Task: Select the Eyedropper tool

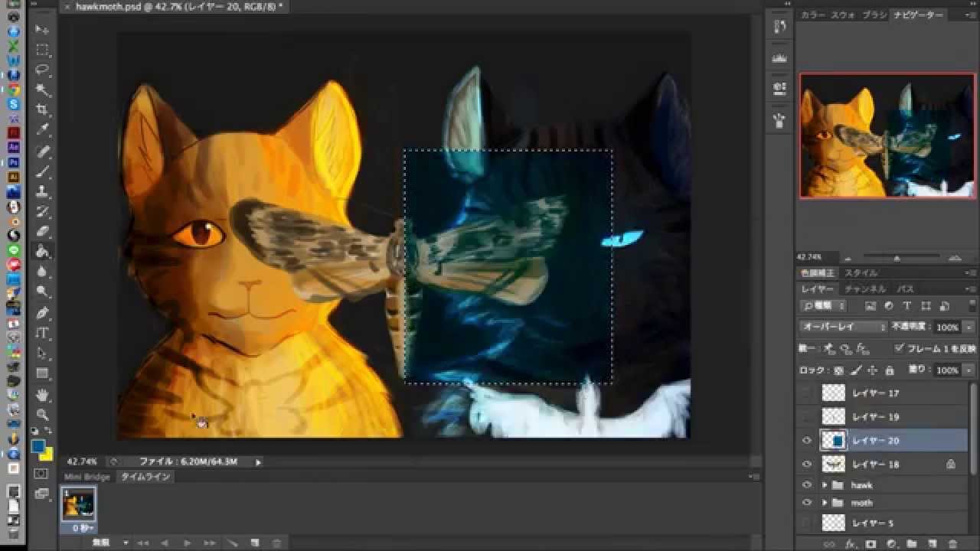Action: click(x=42, y=130)
